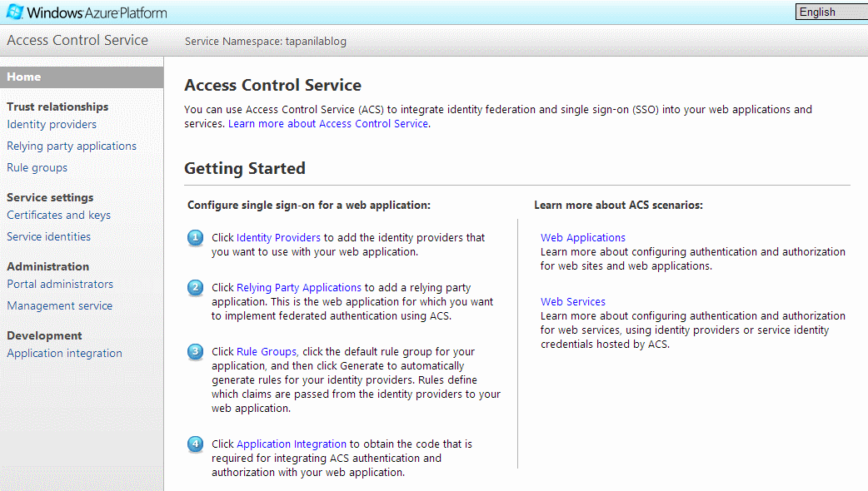Click Administration section heading
Viewport: 868px width, 491px height.
pyautogui.click(x=48, y=266)
